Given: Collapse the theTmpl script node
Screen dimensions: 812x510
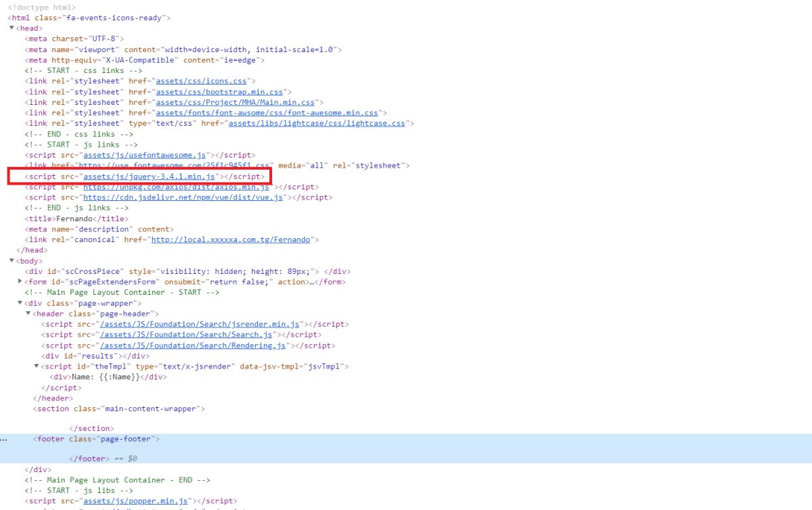Looking at the screenshot, I should tap(37, 366).
